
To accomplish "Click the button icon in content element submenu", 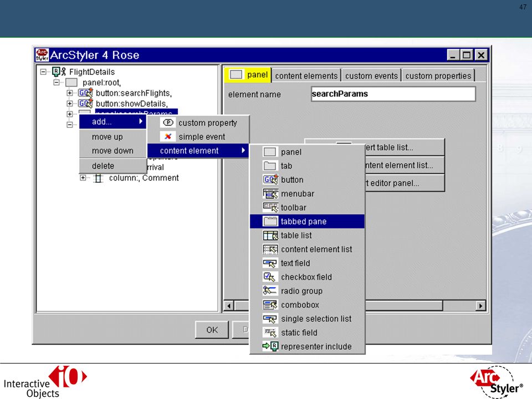I will [x=270, y=180].
